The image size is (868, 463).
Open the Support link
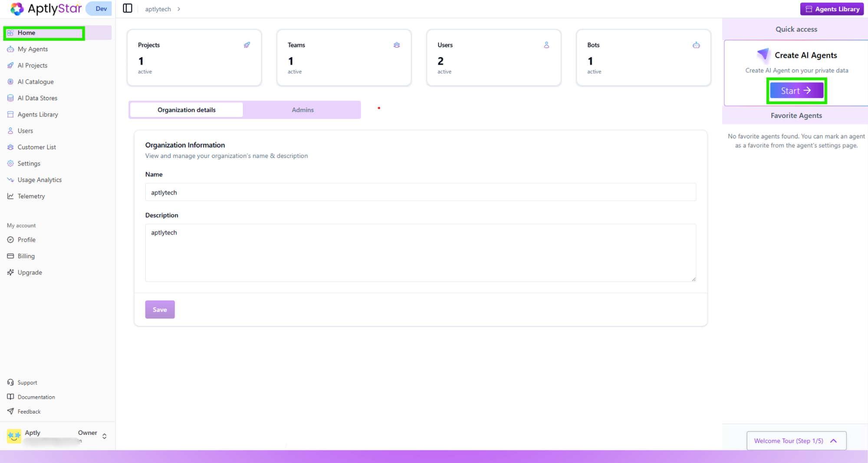coord(27,382)
